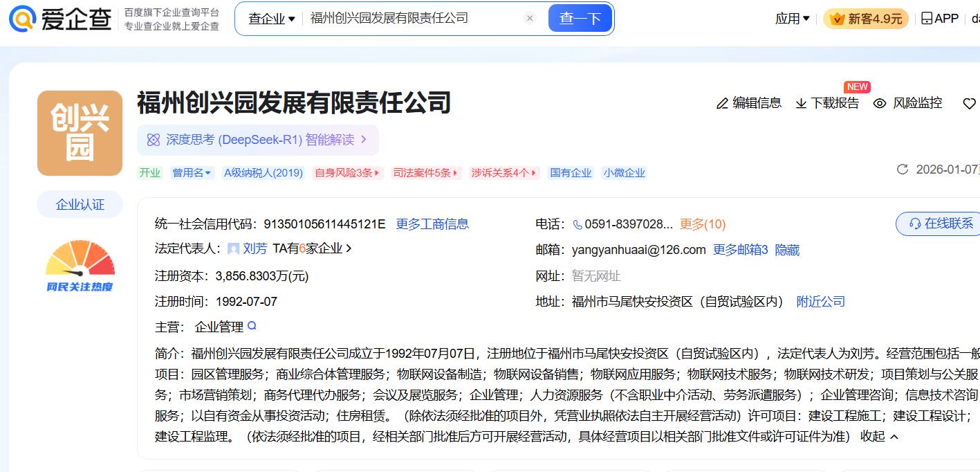Click the refresh icon beside date
The height and width of the screenshot is (472, 980).
tap(902, 170)
